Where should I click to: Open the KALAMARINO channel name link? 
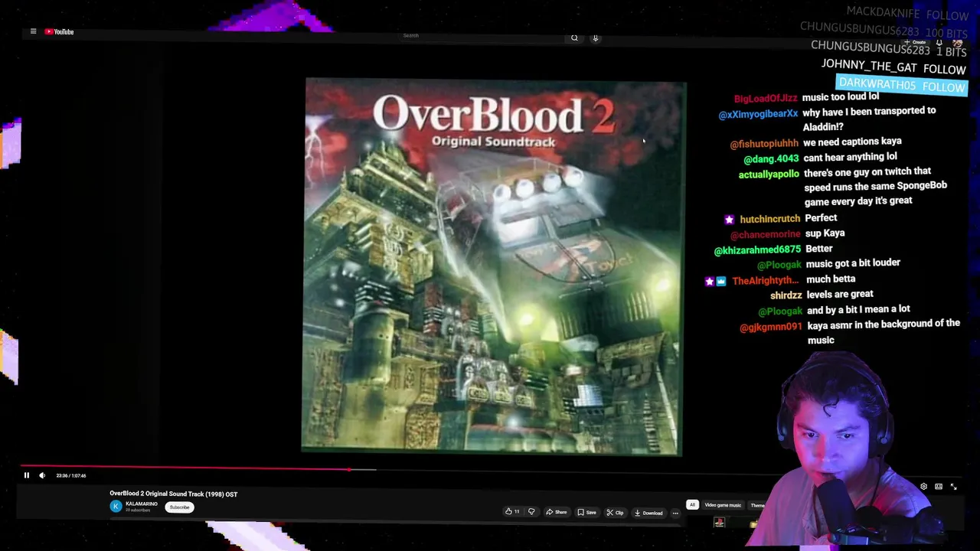(141, 504)
